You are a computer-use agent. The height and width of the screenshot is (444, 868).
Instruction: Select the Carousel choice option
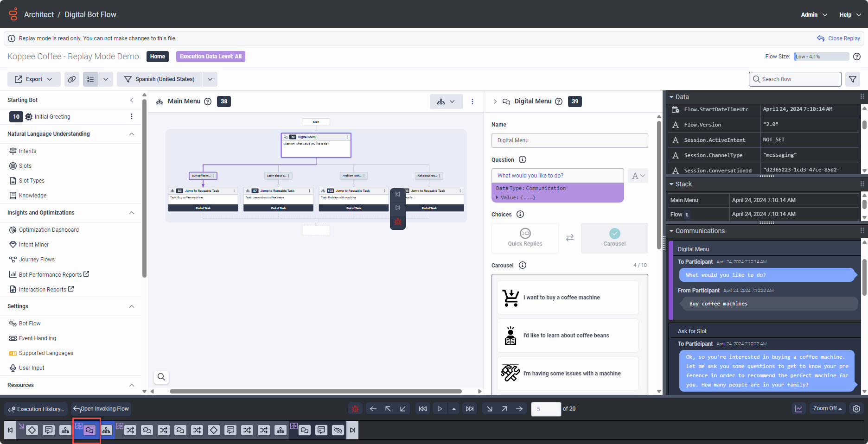point(614,238)
